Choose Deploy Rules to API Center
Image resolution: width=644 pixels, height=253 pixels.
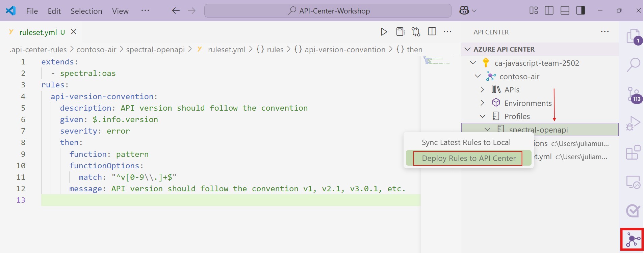click(x=469, y=158)
